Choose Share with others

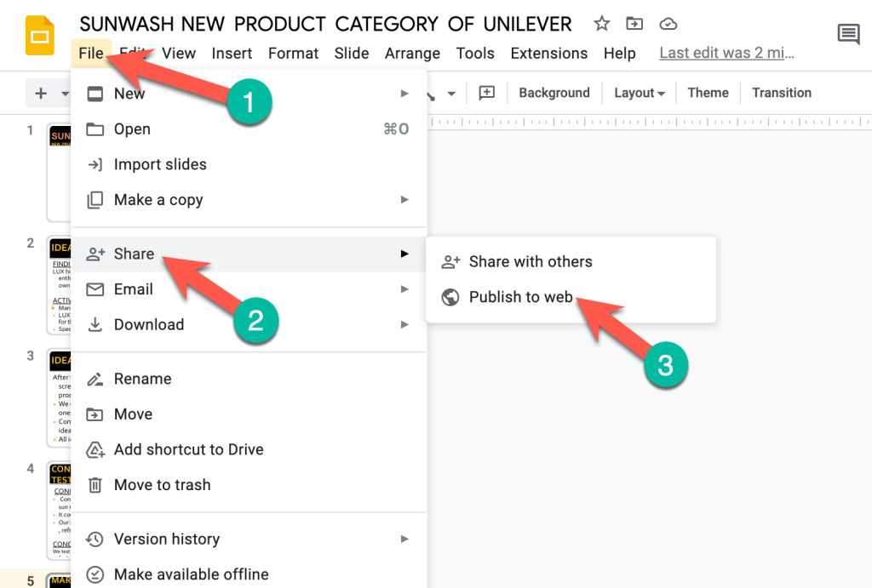(x=530, y=261)
